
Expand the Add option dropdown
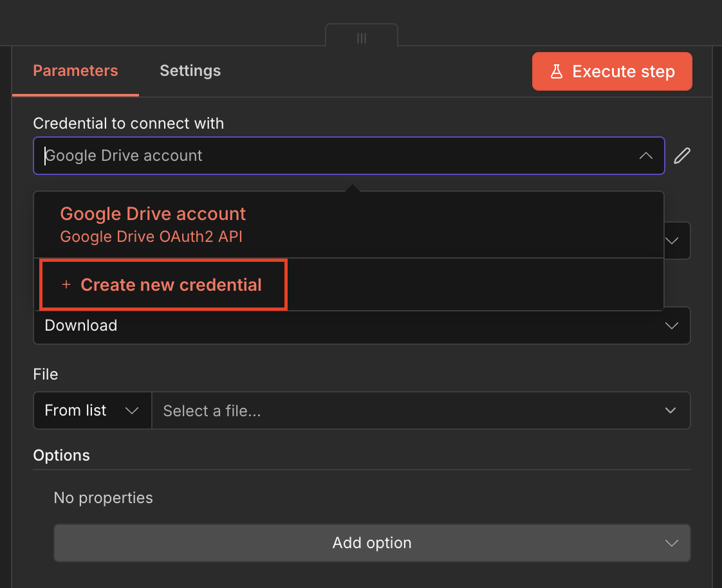371,543
